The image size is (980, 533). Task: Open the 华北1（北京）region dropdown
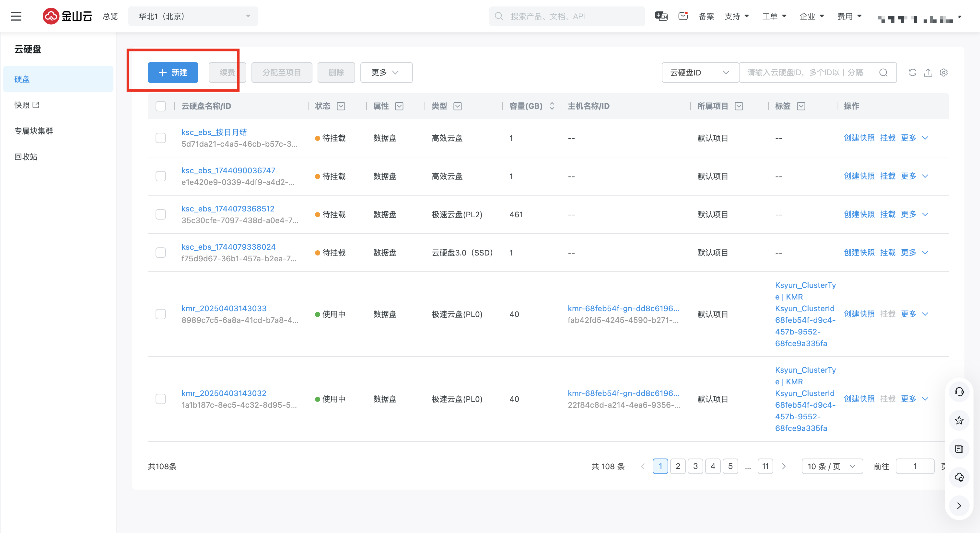click(193, 16)
